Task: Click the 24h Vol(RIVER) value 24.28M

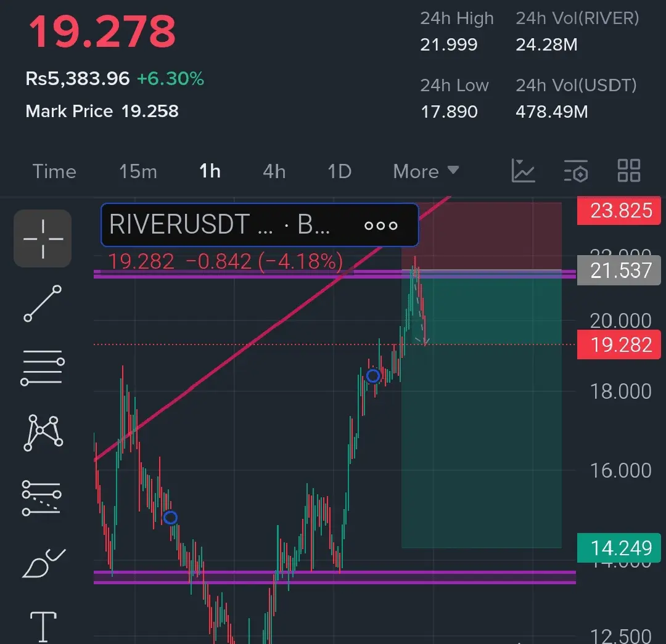Action: (x=546, y=44)
